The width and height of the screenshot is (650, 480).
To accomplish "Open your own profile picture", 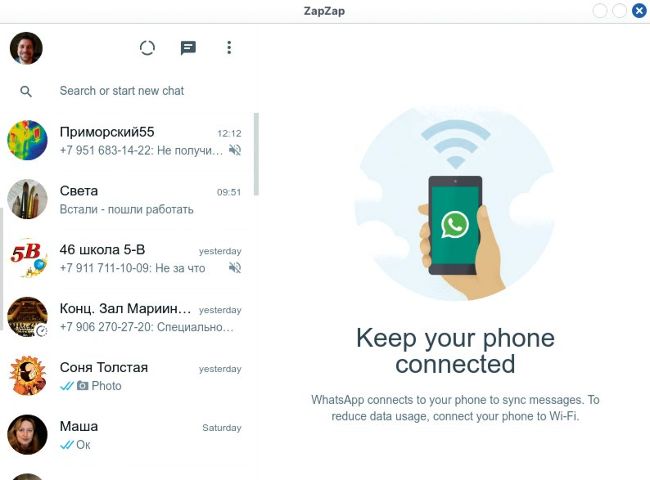I will (x=26, y=48).
